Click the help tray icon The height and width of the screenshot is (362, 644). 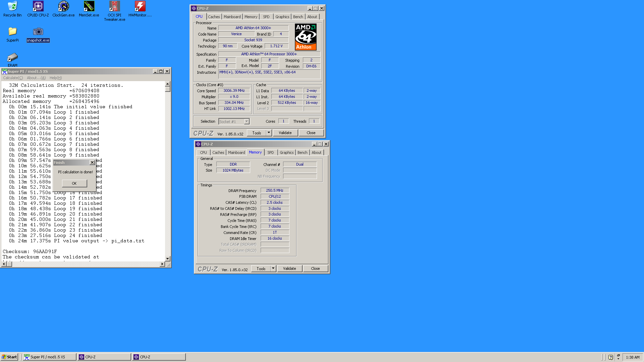click(610, 357)
